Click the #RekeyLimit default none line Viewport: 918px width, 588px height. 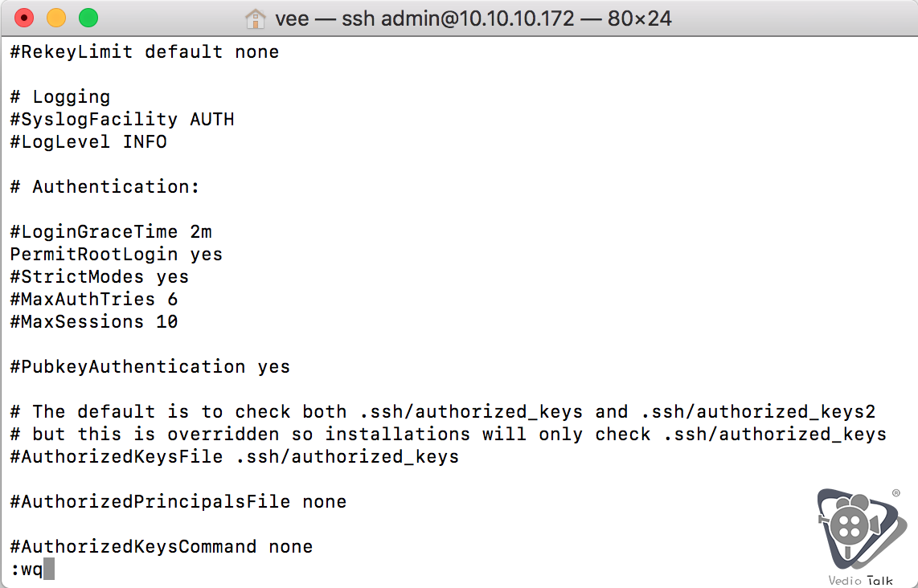click(145, 52)
